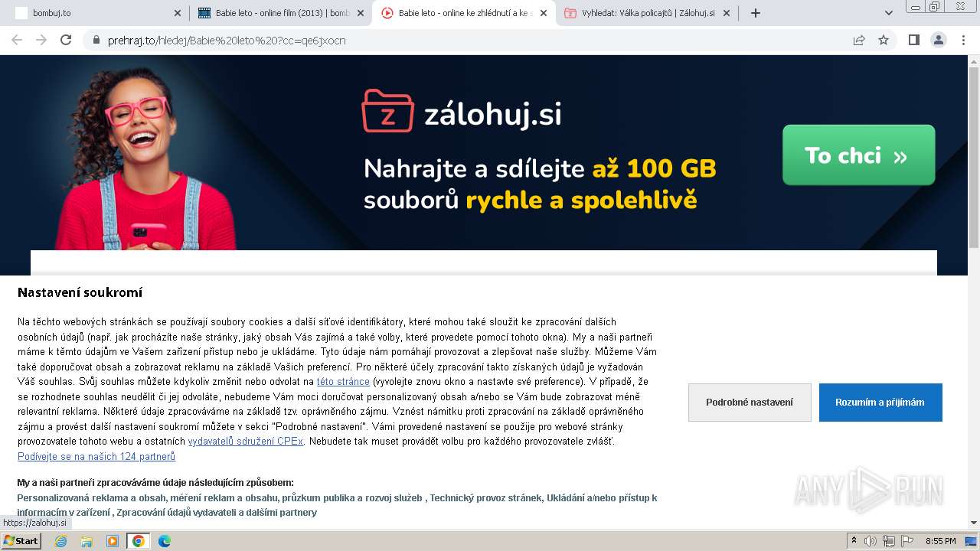This screenshot has height=551, width=980.
Task: Select the Babie leto online ke zhlédnutí tab
Action: point(464,13)
